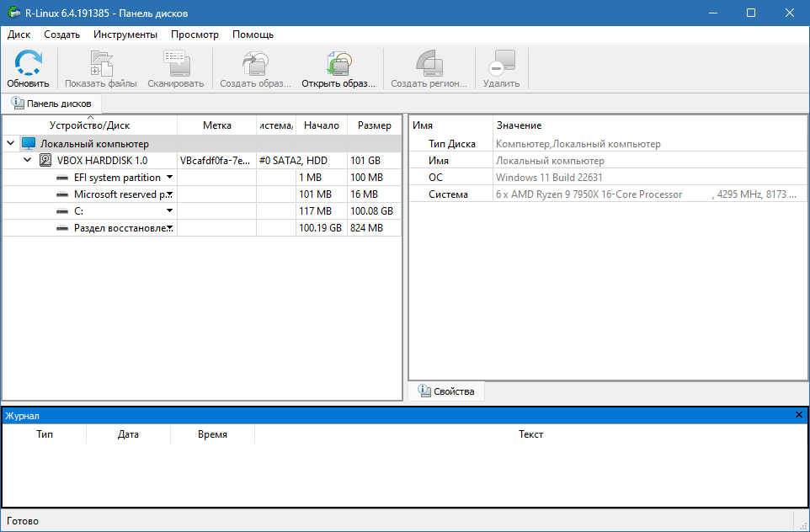
Task: Click the Время column header in Журнал
Action: pyautogui.click(x=212, y=434)
